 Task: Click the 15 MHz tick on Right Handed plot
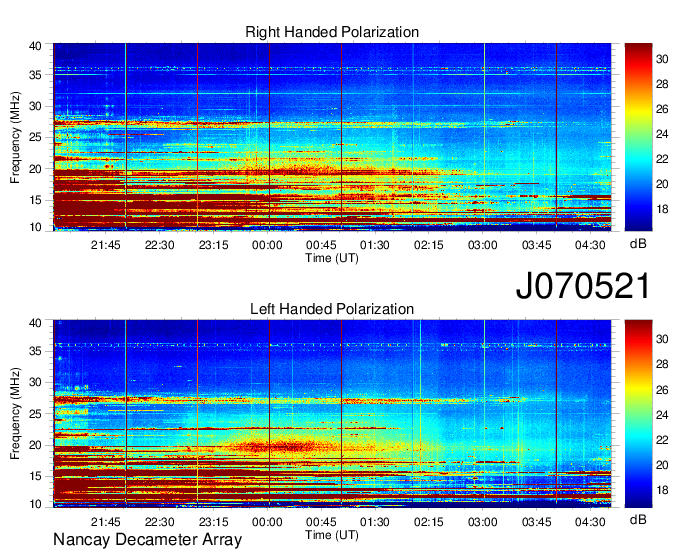pyautogui.click(x=35, y=200)
